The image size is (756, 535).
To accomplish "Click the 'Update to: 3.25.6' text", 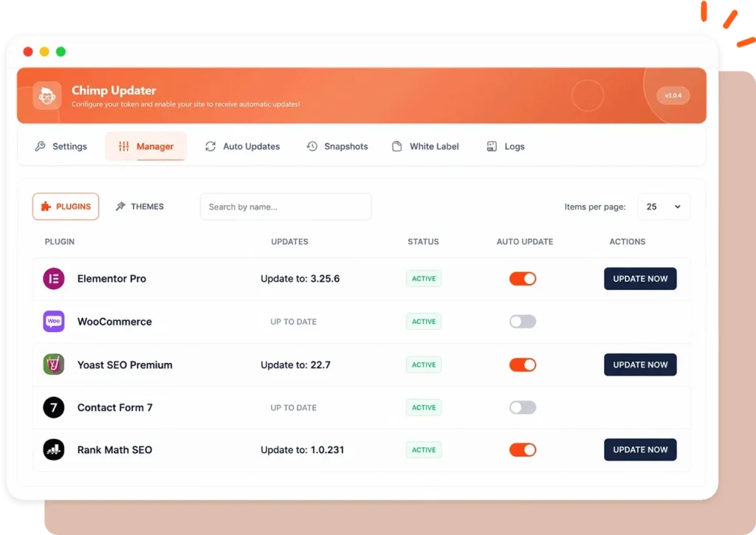I will click(300, 279).
